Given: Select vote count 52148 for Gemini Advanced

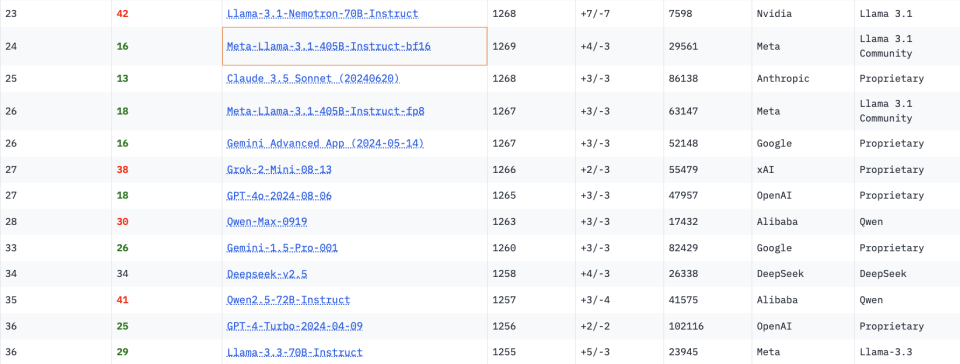Looking at the screenshot, I should (x=683, y=143).
